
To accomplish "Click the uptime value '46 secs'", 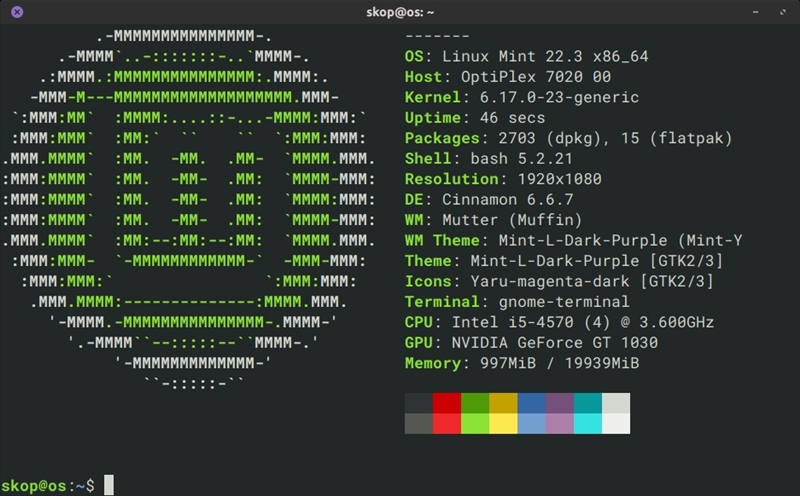I will [x=512, y=118].
